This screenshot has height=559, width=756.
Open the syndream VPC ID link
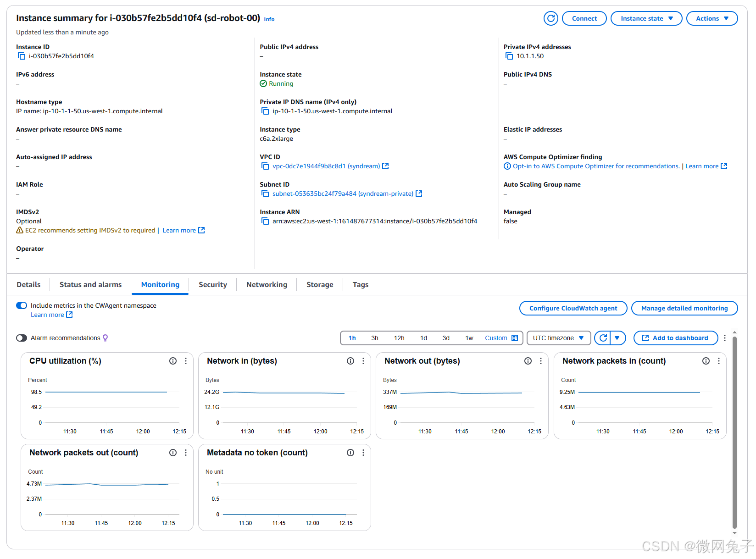pyautogui.click(x=326, y=166)
